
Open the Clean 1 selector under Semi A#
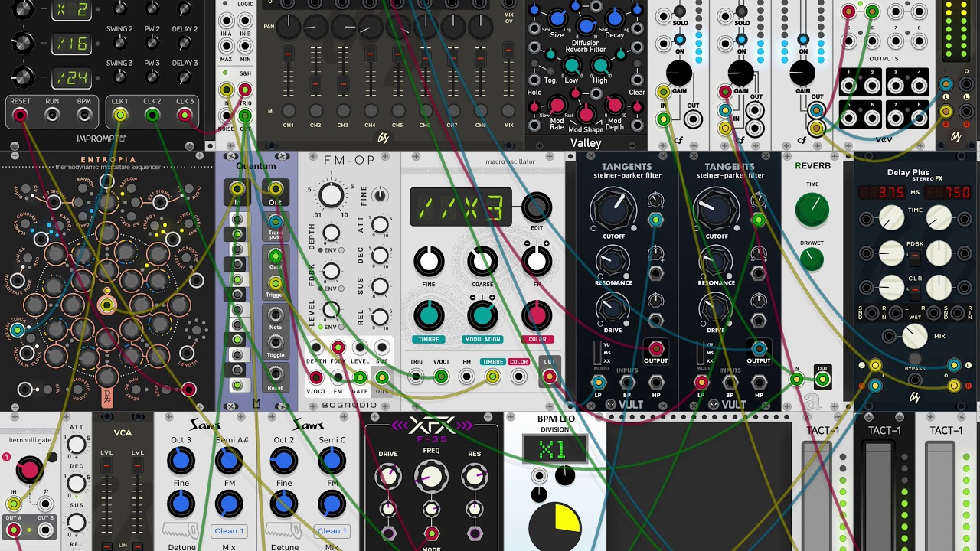228,530
